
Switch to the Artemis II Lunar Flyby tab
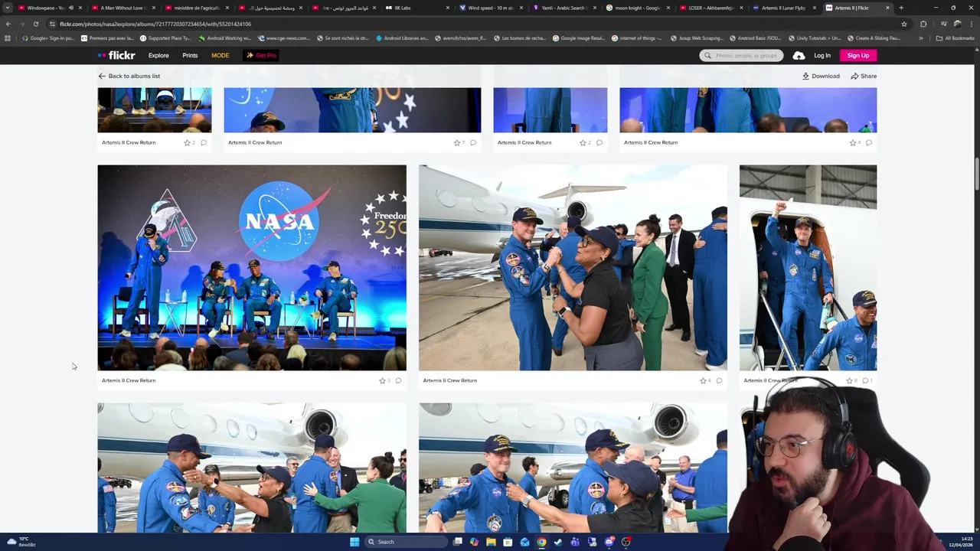(x=786, y=8)
